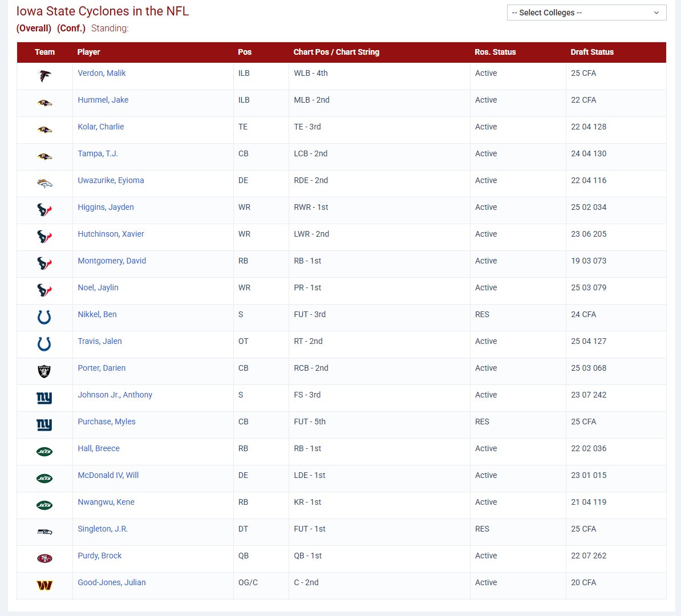Open player link Kolar, Charlie

point(101,127)
